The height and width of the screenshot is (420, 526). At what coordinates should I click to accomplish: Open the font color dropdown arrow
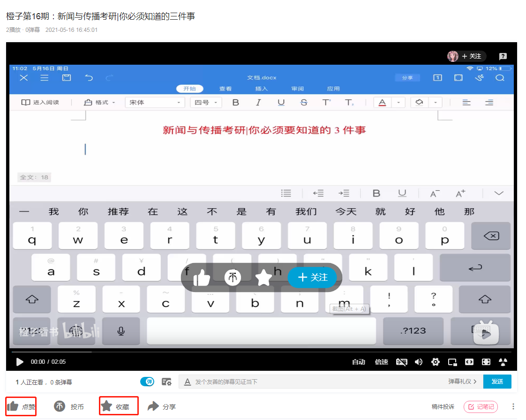point(398,102)
